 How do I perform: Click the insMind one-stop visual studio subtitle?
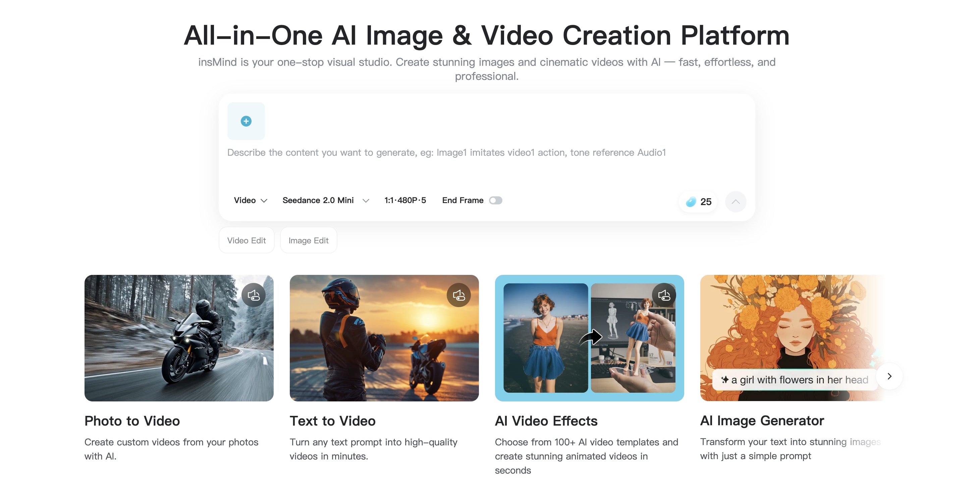pyautogui.click(x=487, y=69)
